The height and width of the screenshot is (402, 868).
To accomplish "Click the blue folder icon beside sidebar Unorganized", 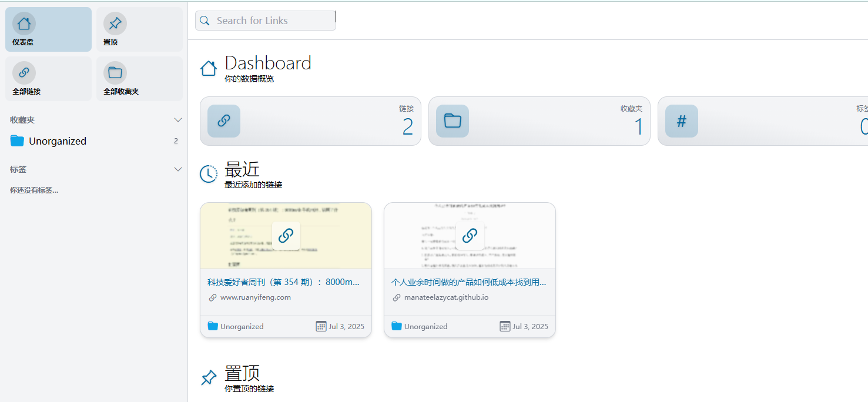I will (17, 141).
